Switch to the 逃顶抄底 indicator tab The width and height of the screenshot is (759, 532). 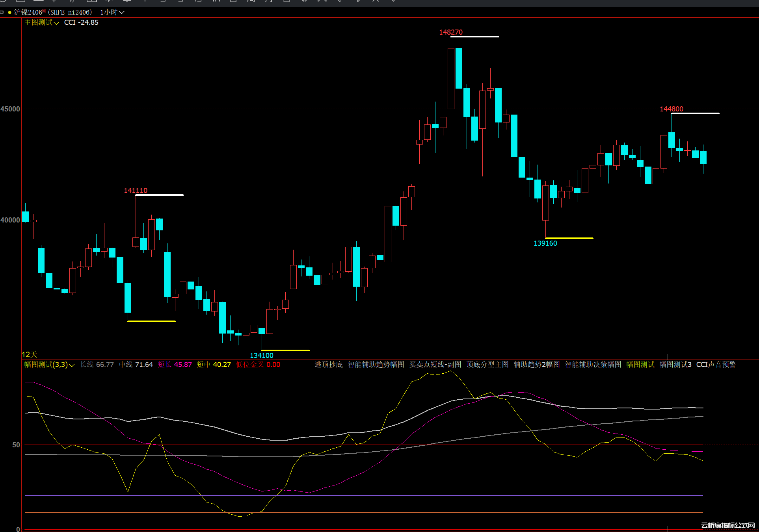pos(328,365)
